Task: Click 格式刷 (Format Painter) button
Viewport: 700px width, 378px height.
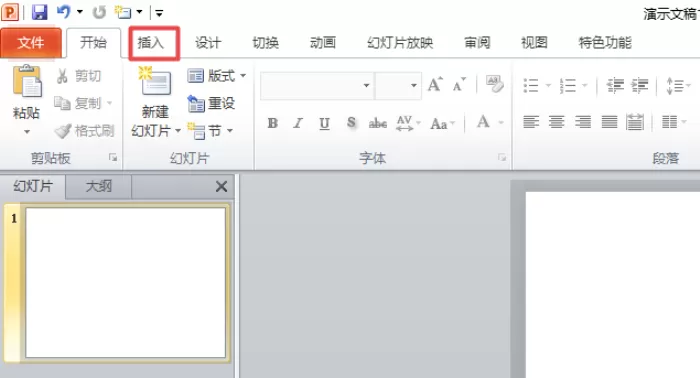Action: coord(84,131)
